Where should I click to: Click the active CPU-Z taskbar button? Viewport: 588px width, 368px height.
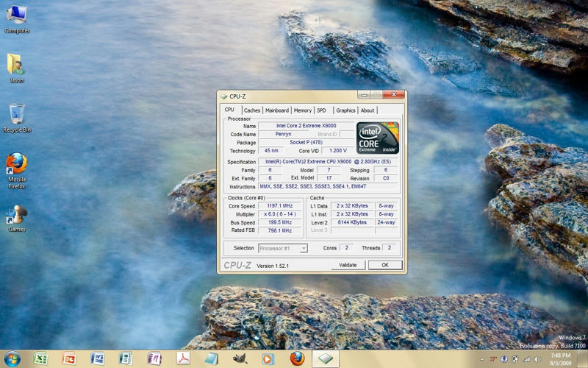tap(326, 358)
